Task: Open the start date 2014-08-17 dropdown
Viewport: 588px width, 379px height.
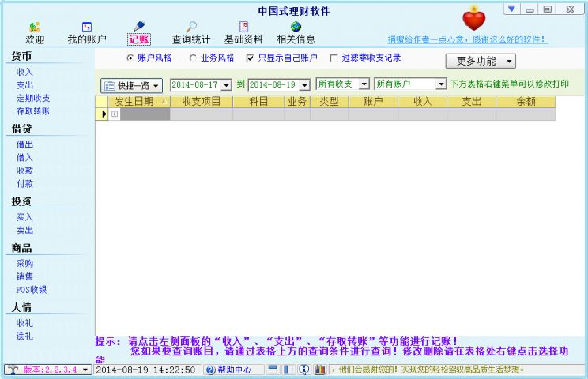Action: coord(227,84)
